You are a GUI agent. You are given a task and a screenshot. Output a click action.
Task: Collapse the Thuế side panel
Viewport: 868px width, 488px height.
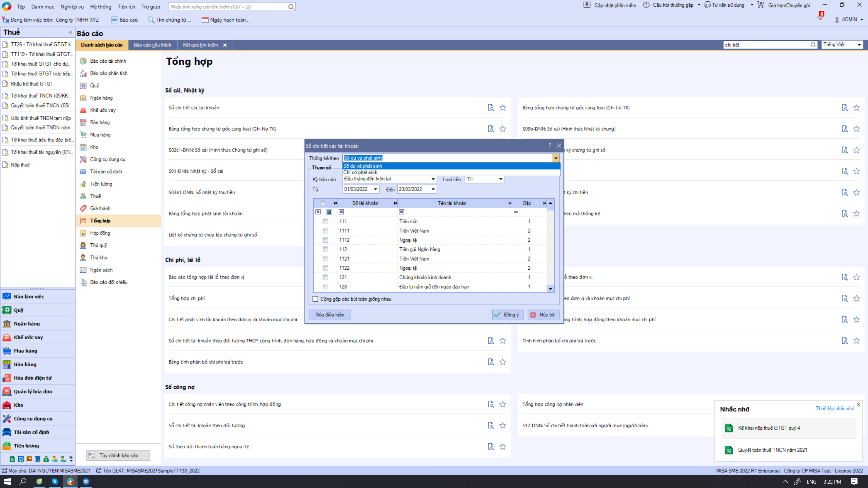pos(71,33)
